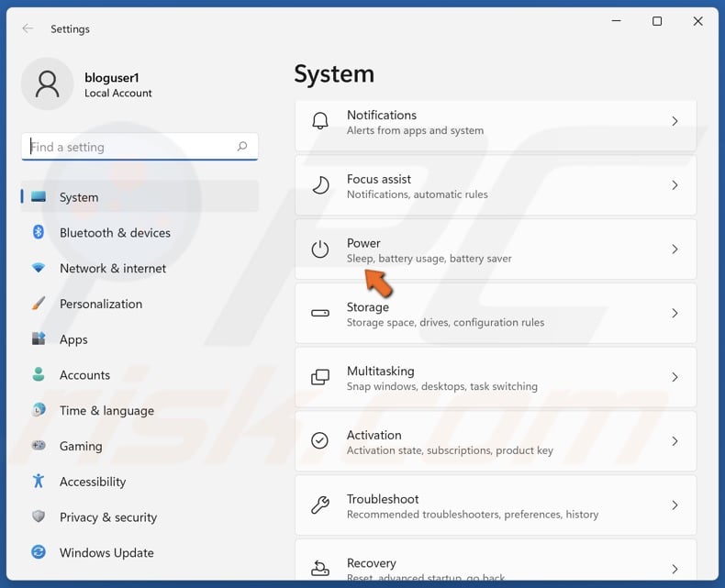This screenshot has width=725, height=588.
Task: Click the Troubleshoot wrench icon
Action: (320, 505)
